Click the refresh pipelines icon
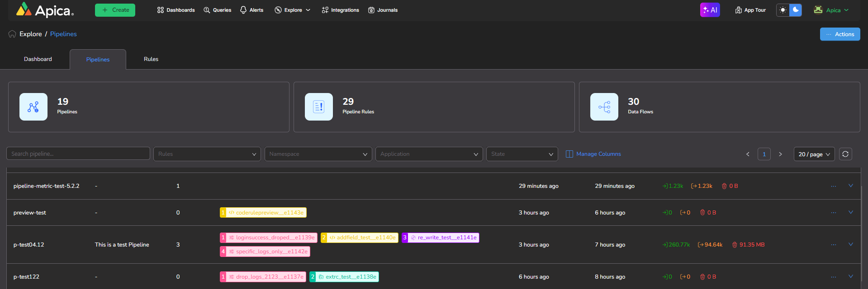Screen dimensions: 868x289 point(845,154)
